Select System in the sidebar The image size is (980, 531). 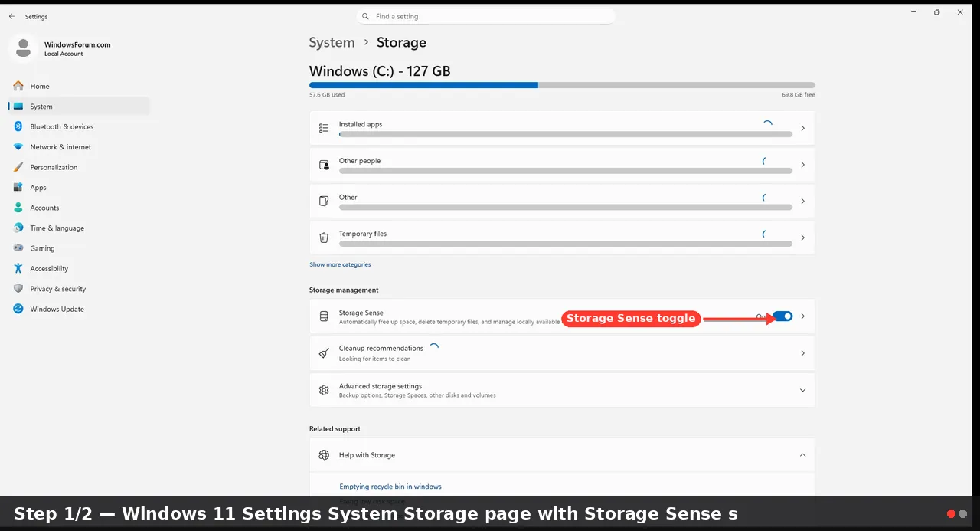coord(79,107)
